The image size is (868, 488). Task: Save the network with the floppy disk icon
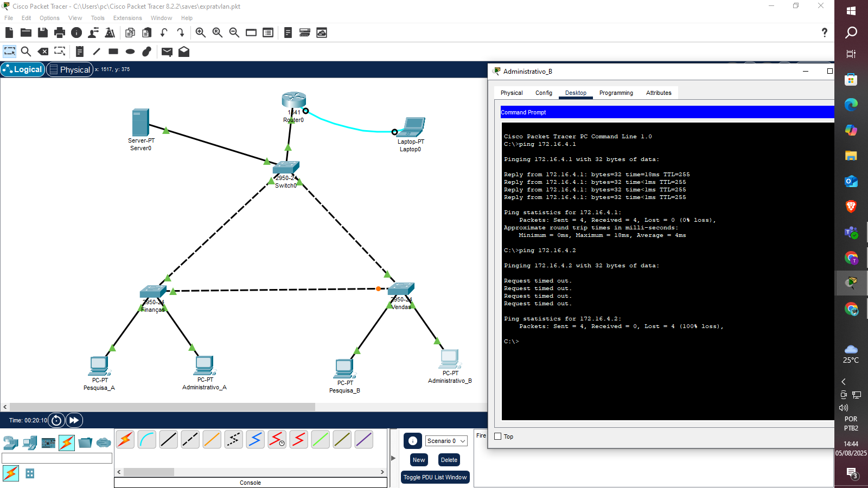pos(42,33)
